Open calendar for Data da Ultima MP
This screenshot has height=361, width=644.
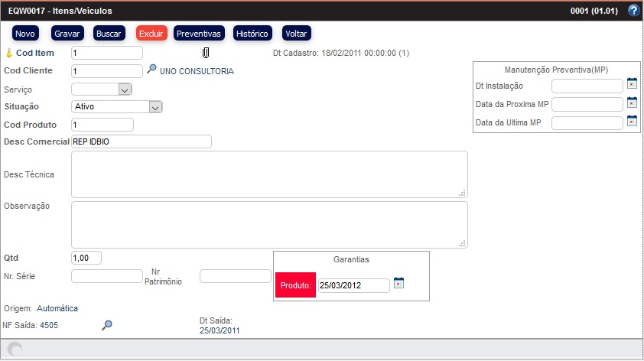click(632, 121)
